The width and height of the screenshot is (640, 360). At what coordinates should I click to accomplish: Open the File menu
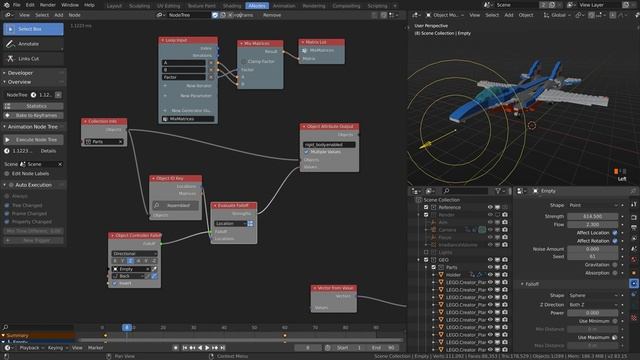point(16,5)
